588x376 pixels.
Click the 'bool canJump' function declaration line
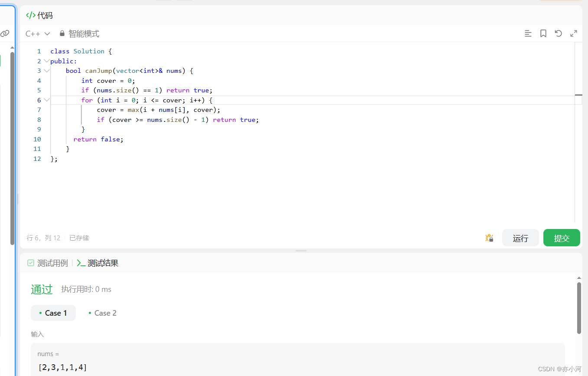[x=130, y=71]
